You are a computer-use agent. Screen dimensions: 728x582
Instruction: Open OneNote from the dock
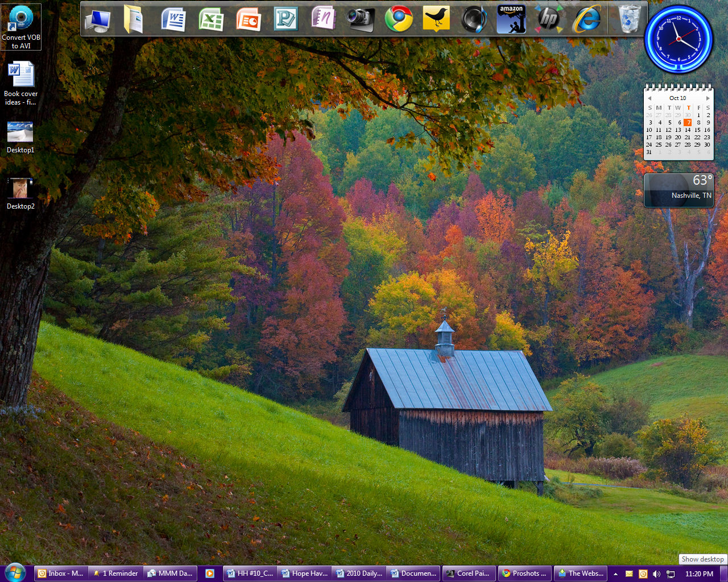[323, 18]
